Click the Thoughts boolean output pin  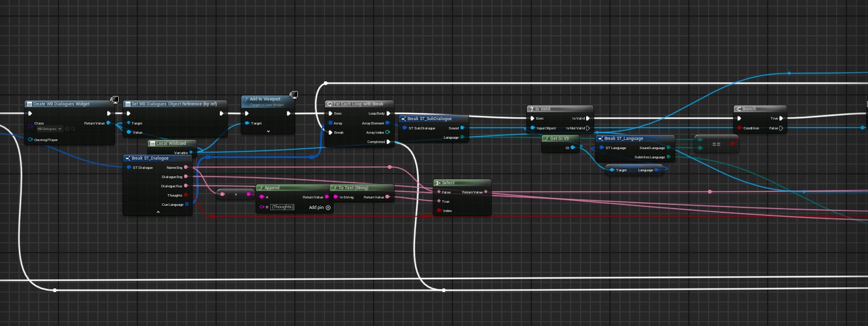pos(186,195)
